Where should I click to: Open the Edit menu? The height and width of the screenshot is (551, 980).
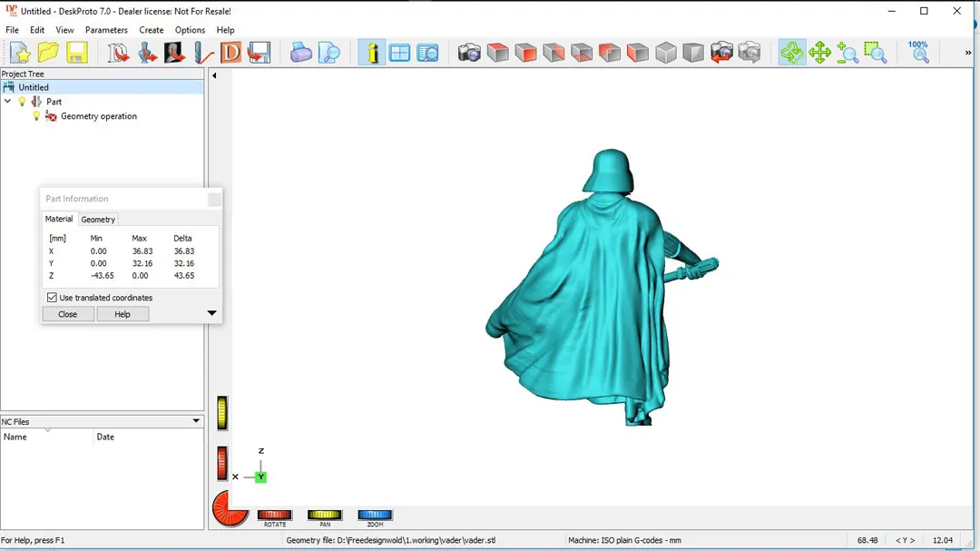tap(37, 30)
